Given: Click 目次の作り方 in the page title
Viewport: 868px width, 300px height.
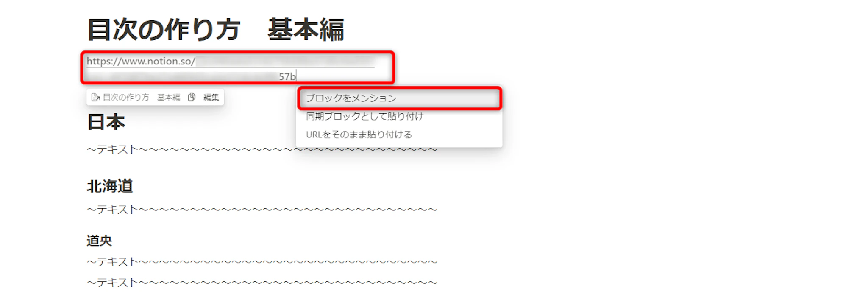Looking at the screenshot, I should [x=164, y=30].
